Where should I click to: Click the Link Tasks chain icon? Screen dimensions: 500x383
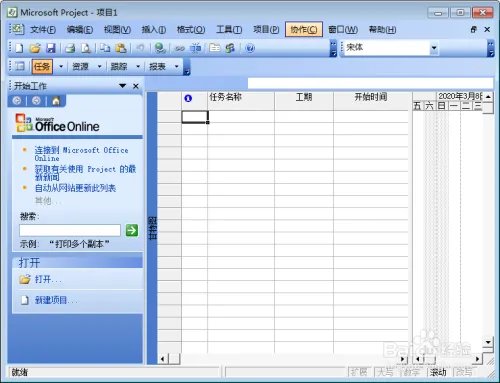(x=180, y=49)
